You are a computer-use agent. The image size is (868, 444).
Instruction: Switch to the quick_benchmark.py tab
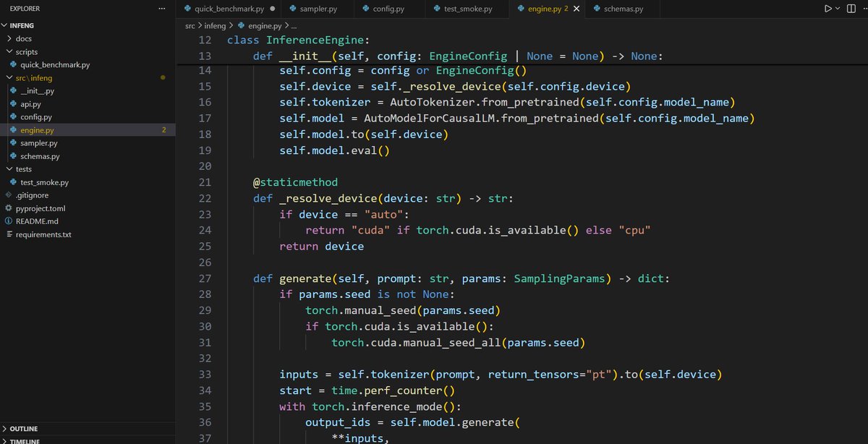point(229,9)
